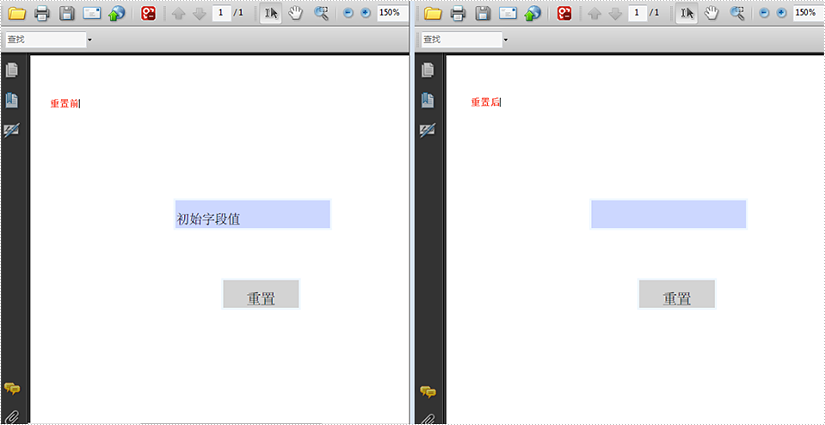This screenshot has width=825, height=425.
Task: Expand the 查找 dropdown arrow in right window
Action: coord(505,40)
